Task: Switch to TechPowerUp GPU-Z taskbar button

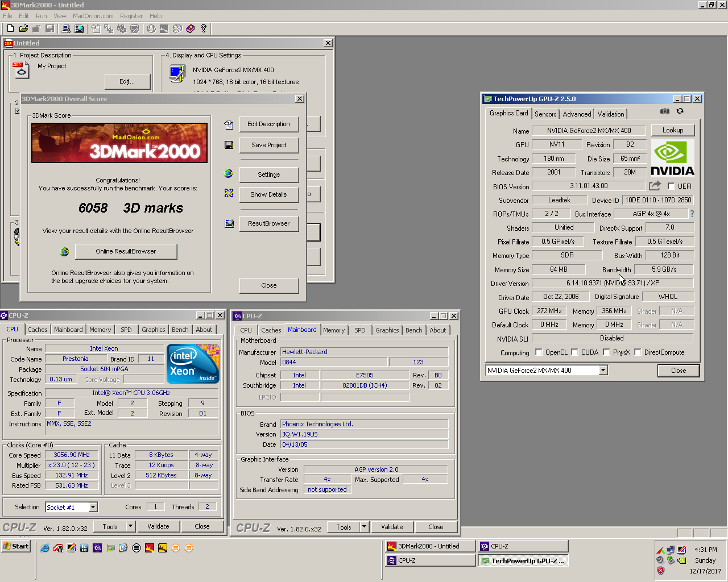Action: pyautogui.click(x=523, y=561)
